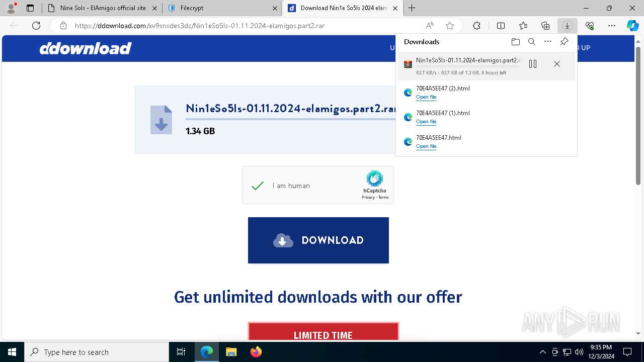Show hidden system tray icons
The height and width of the screenshot is (362, 644).
[x=542, y=352]
